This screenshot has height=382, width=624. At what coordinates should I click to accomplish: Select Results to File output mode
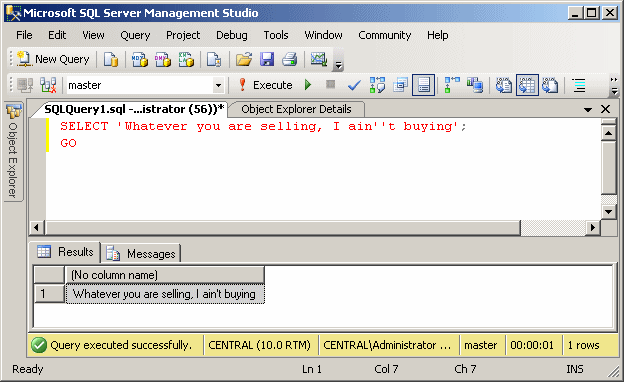click(x=550, y=85)
